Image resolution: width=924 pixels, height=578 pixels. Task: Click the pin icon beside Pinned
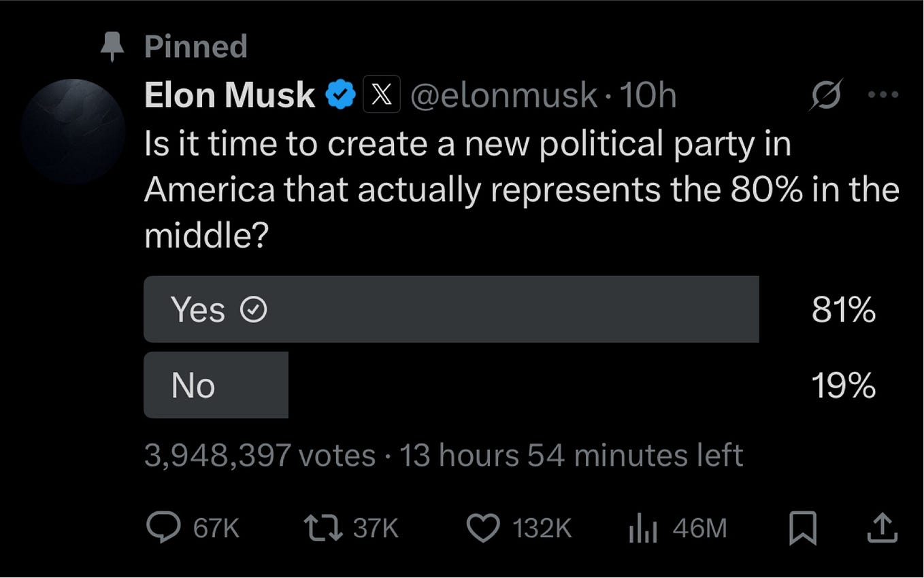[111, 46]
